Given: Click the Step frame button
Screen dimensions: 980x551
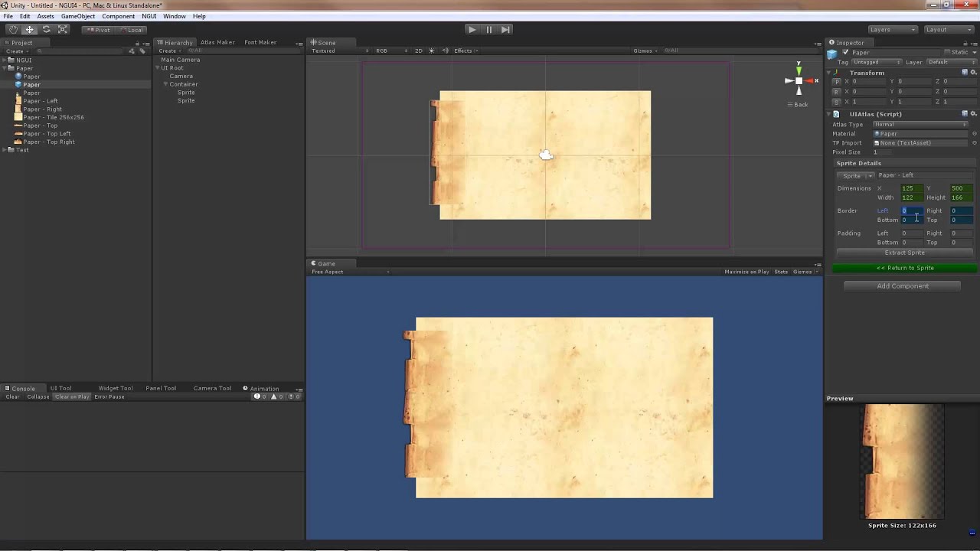Looking at the screenshot, I should pyautogui.click(x=505, y=30).
